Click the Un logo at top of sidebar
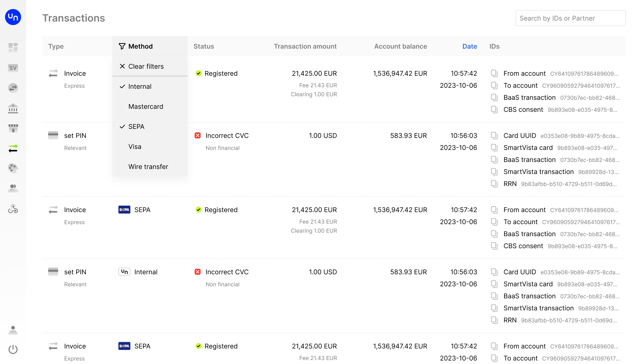The image size is (642, 364). click(13, 17)
